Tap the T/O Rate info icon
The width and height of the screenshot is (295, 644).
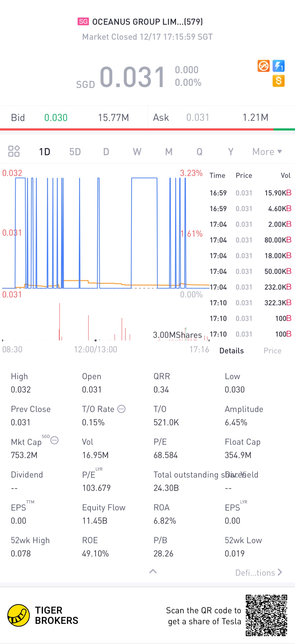click(x=121, y=409)
